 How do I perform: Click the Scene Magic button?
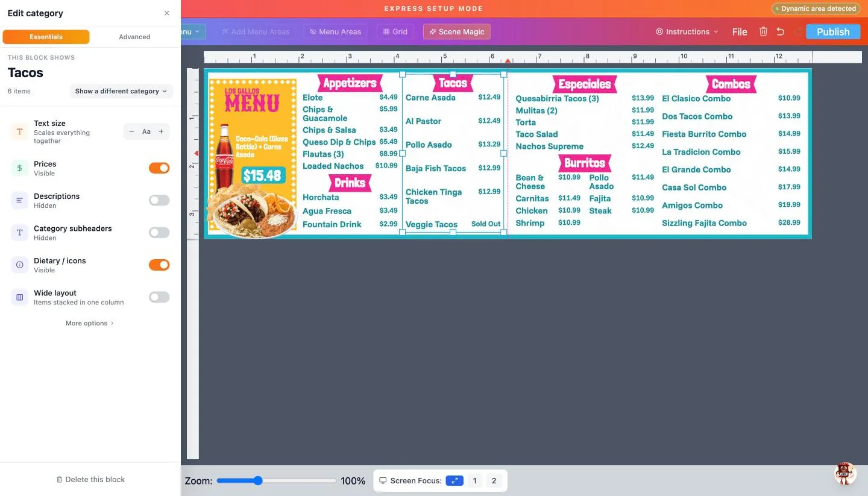coord(457,32)
